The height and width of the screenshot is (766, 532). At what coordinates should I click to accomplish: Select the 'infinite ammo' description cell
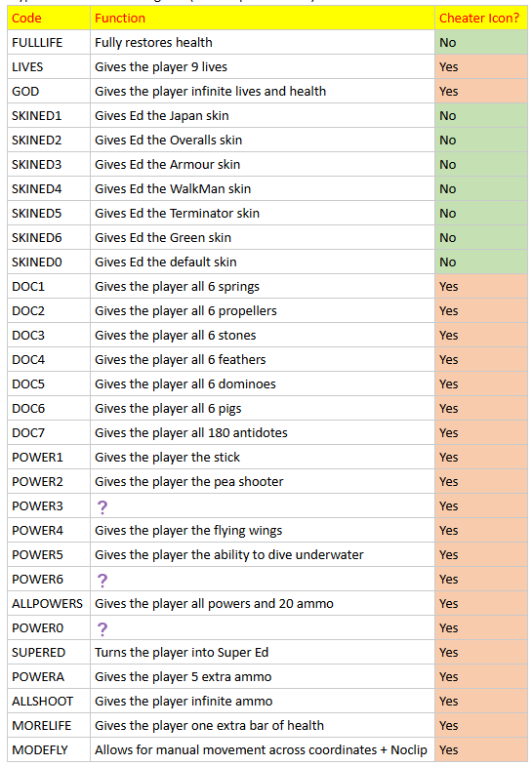263,702
